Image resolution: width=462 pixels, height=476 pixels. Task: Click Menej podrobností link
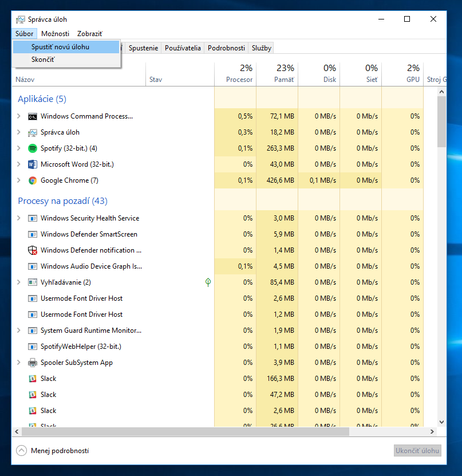coord(60,451)
